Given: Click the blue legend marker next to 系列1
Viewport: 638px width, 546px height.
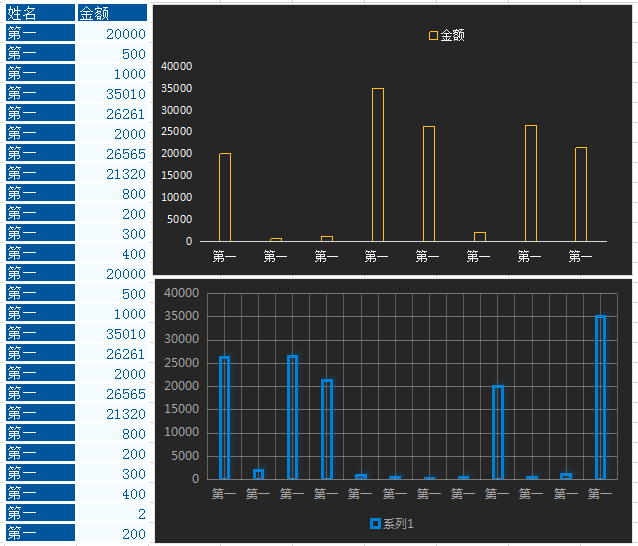Looking at the screenshot, I should tap(375, 524).
